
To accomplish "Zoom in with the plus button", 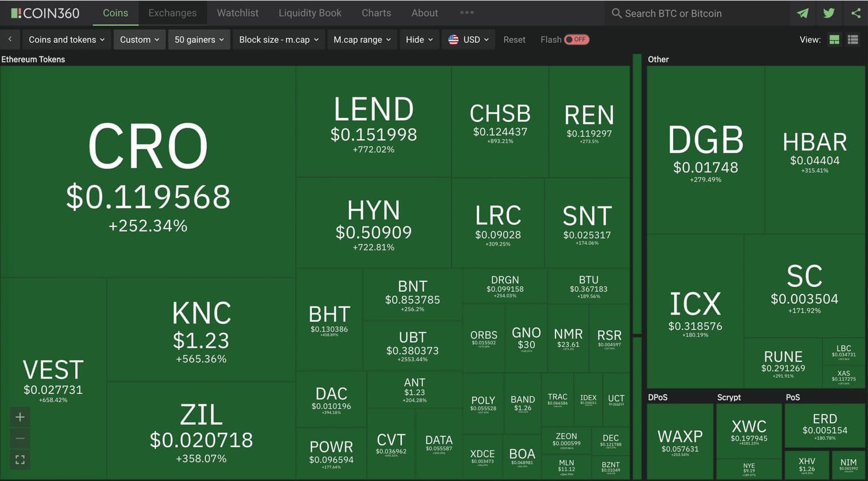I will (20, 417).
